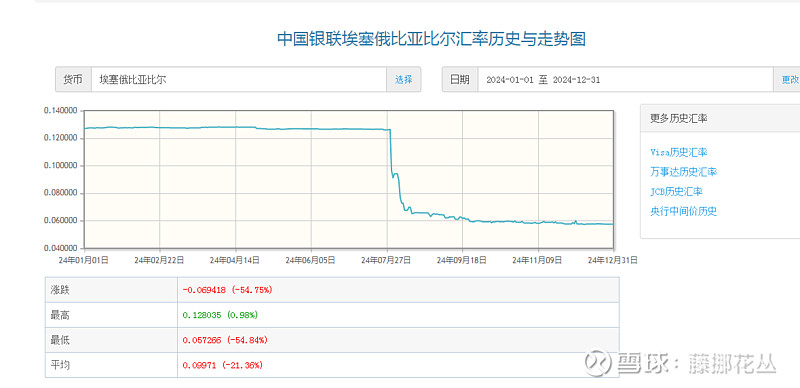
Task: Click the 埃塞俄比亚比尔 currency field
Action: coord(239,80)
